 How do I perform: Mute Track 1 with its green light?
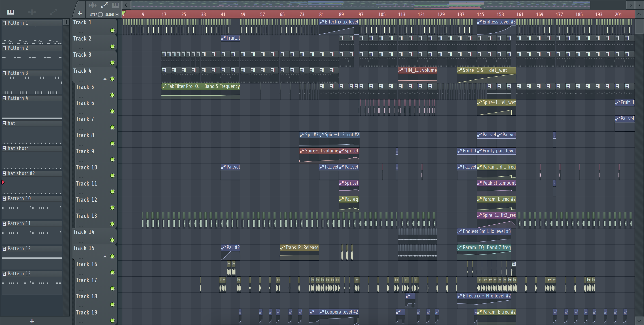(x=112, y=30)
